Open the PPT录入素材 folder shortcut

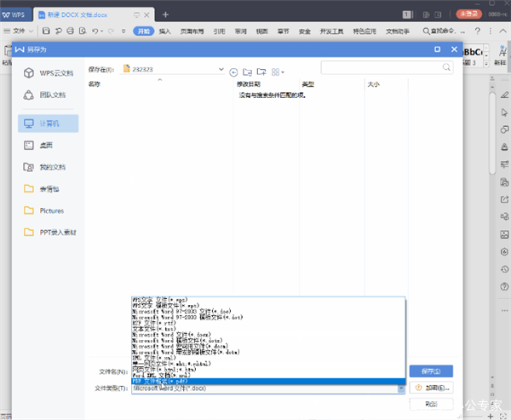(x=49, y=233)
